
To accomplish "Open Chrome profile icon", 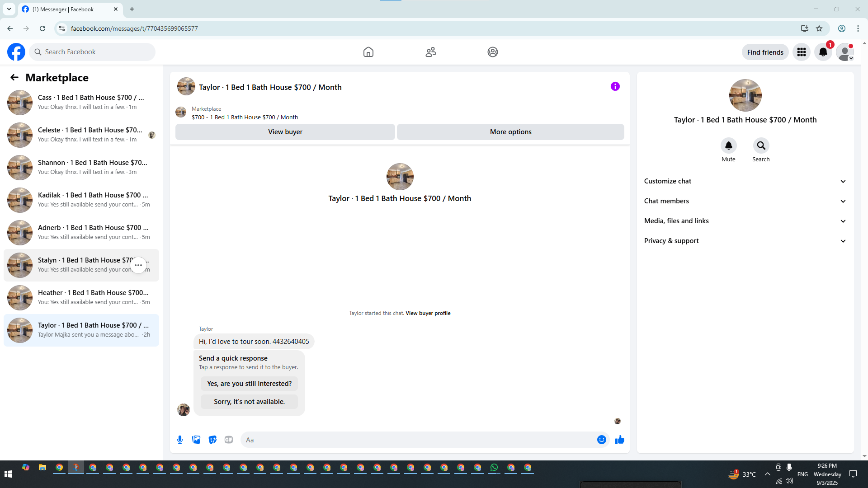I will click(x=842, y=28).
